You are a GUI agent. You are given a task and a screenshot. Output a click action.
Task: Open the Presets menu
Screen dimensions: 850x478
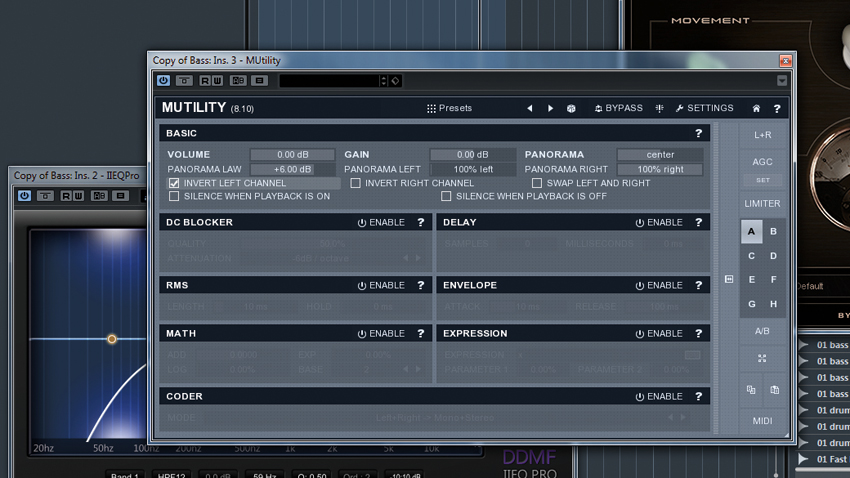click(x=449, y=108)
